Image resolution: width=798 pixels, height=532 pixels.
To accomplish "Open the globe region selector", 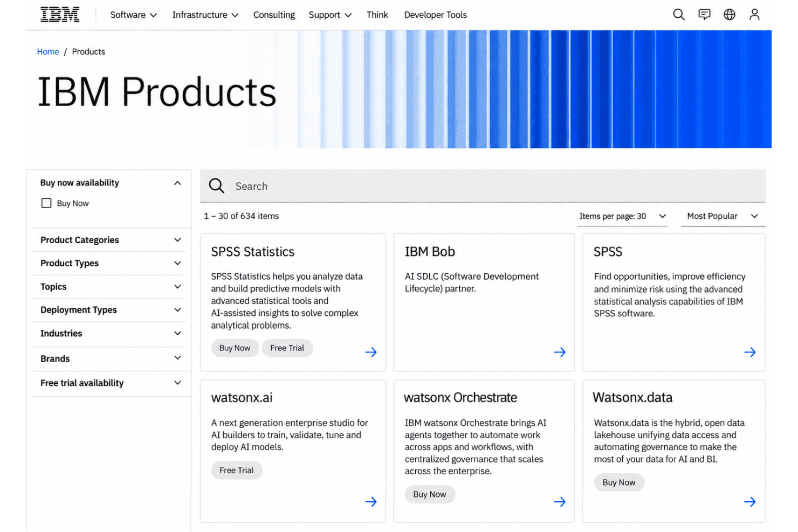I will coord(730,15).
